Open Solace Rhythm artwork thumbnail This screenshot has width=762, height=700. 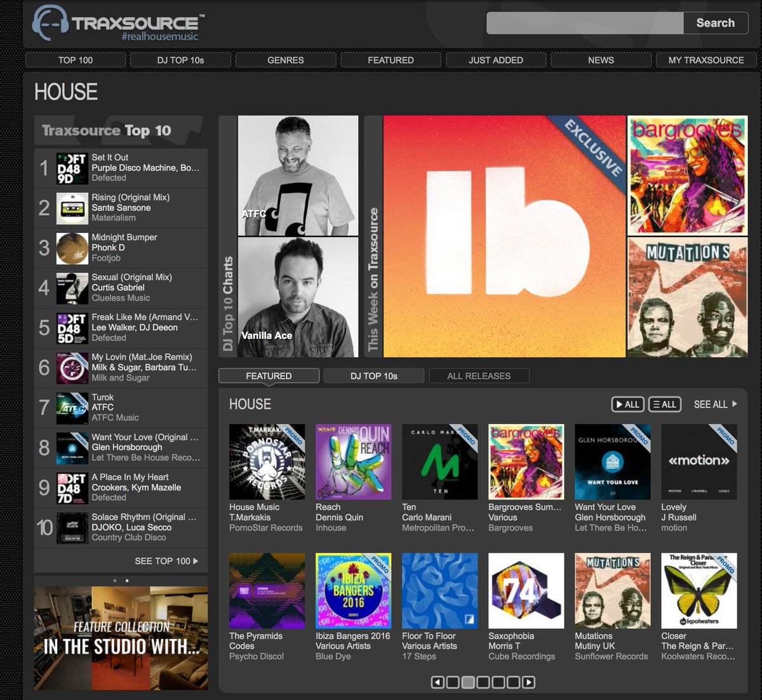pos(72,528)
